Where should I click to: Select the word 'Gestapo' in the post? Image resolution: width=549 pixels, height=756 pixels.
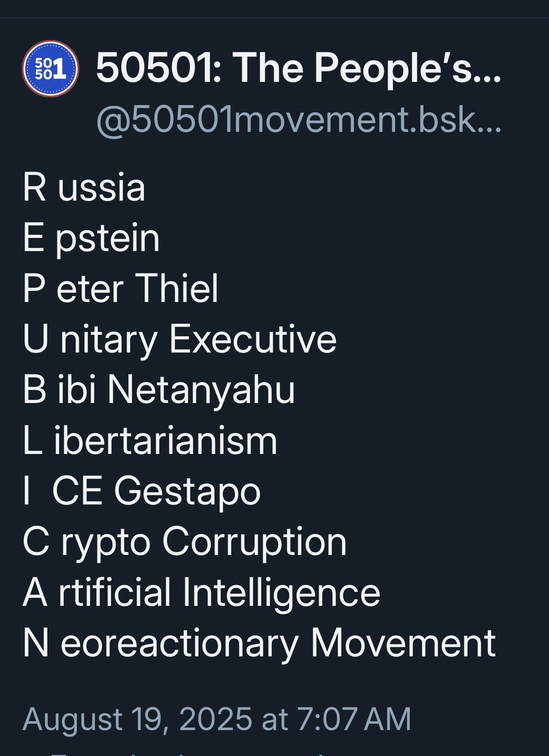[x=187, y=492]
